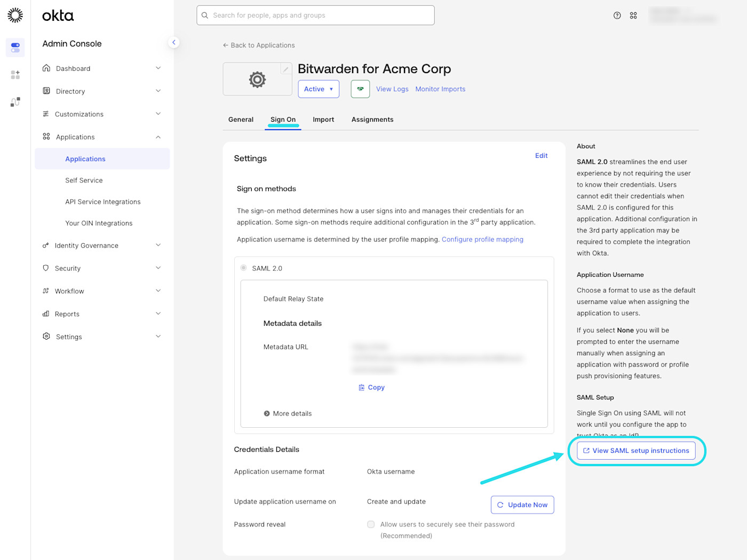The height and width of the screenshot is (560, 747).
Task: Collapse the Applications menu chevron
Action: (158, 137)
